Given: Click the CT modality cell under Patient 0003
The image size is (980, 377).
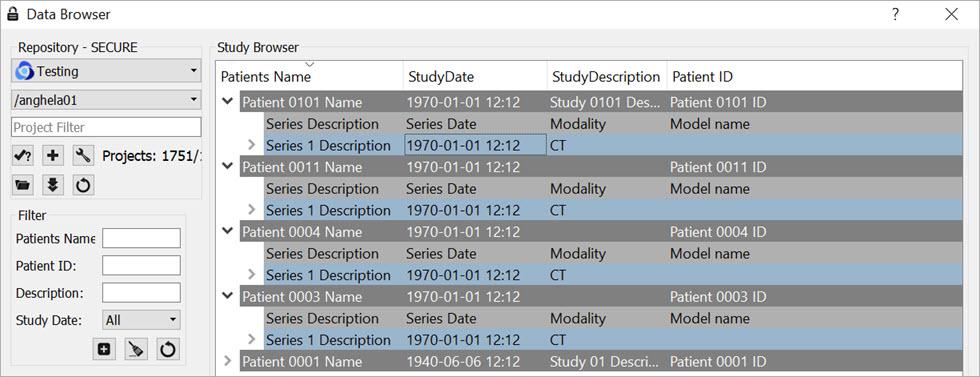Looking at the screenshot, I should (x=558, y=340).
